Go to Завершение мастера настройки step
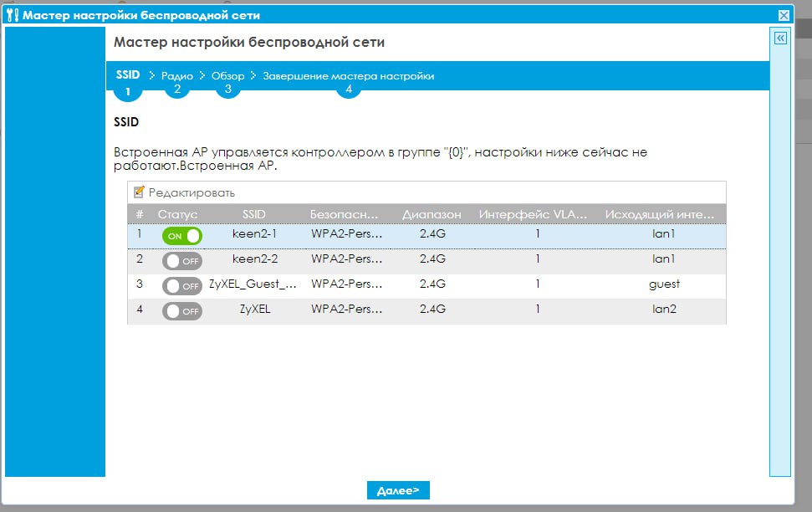Screen dimensions: 812x512 click(349, 75)
